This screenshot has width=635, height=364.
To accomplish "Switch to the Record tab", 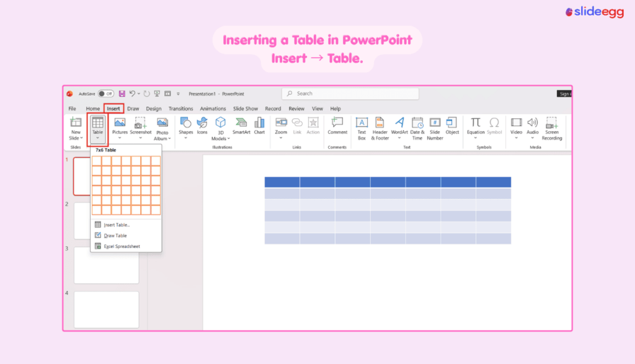I will (x=273, y=109).
